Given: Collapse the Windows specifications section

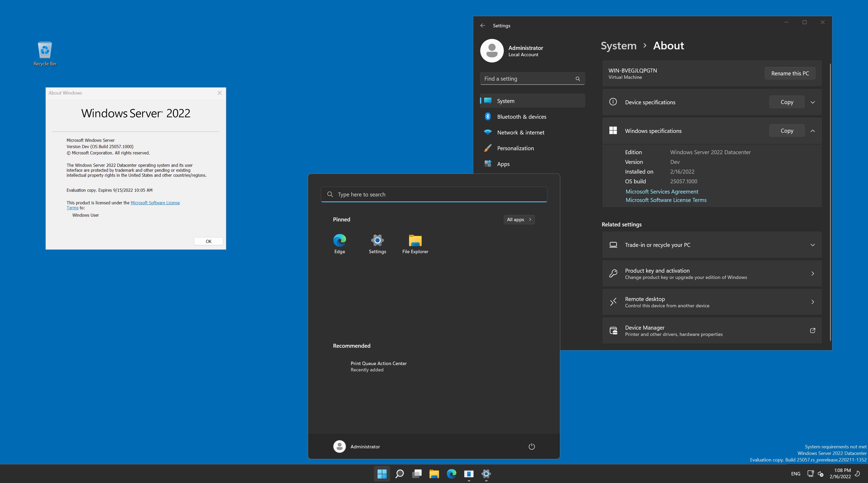Looking at the screenshot, I should [x=813, y=131].
